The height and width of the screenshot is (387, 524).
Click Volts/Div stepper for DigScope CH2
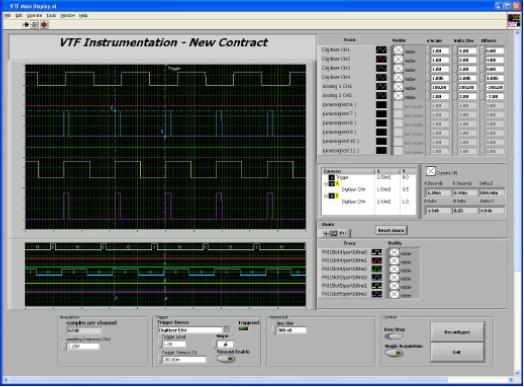[455, 60]
